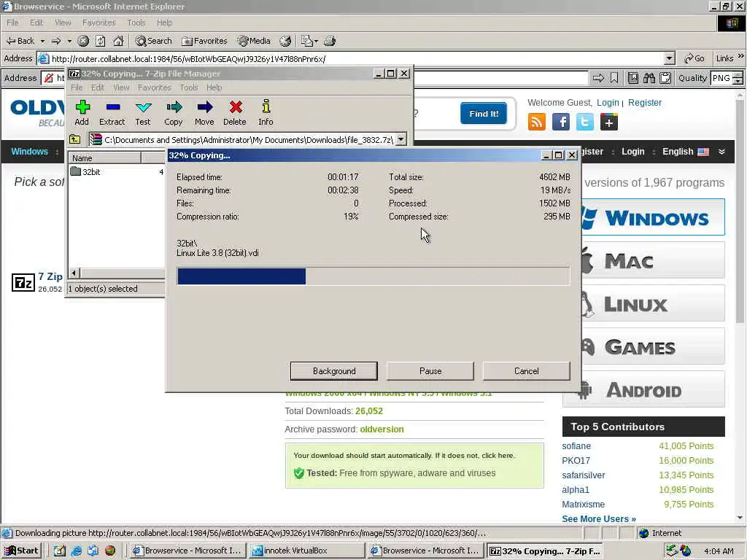Image resolution: width=747 pixels, height=560 pixels.
Task: Open the Search pane in IE
Action: pyautogui.click(x=153, y=41)
